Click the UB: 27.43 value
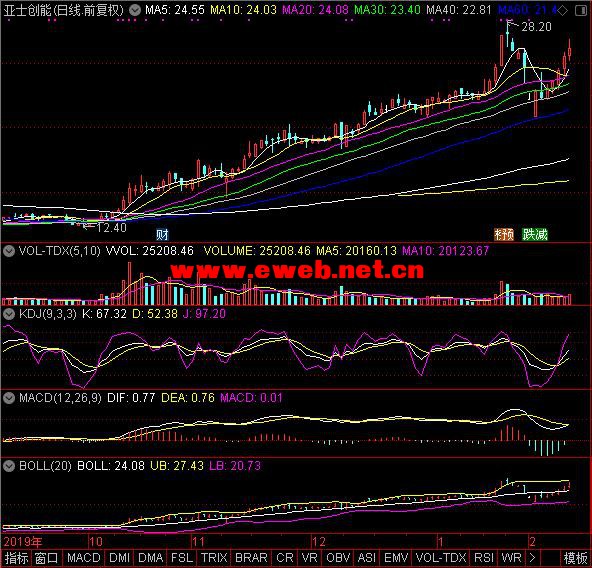Viewport: 592px width, 568px height. (x=177, y=466)
